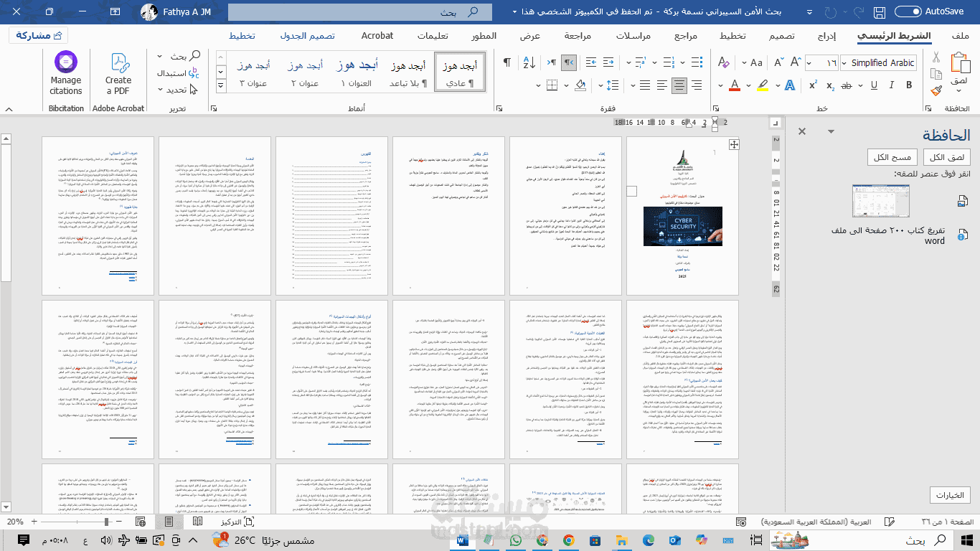Viewport: 980px width, 551px height.
Task: Click the استبدال replace button
Action: coord(178,73)
